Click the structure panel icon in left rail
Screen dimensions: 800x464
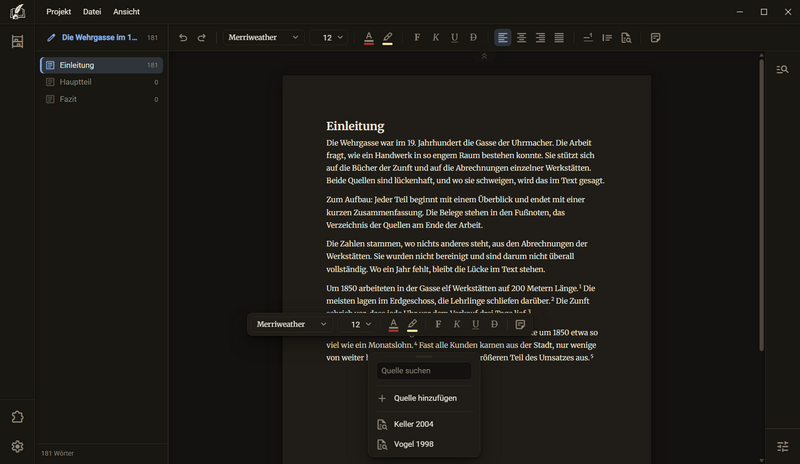(x=17, y=41)
